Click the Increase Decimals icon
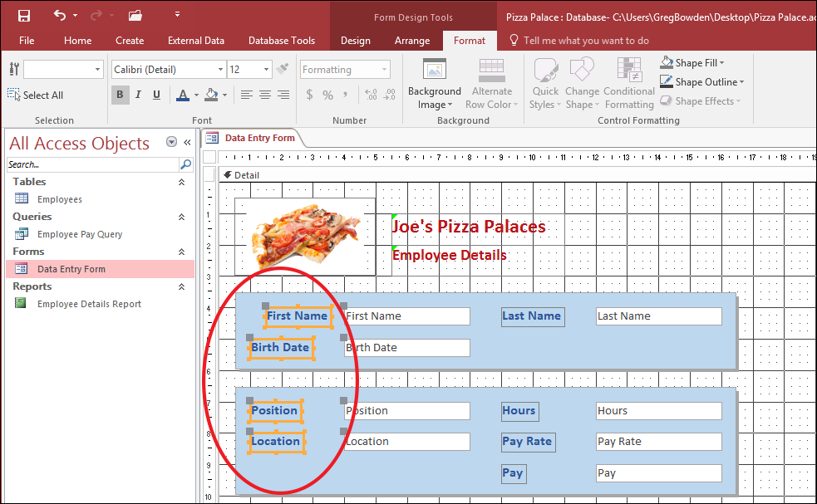817x504 pixels. point(371,95)
